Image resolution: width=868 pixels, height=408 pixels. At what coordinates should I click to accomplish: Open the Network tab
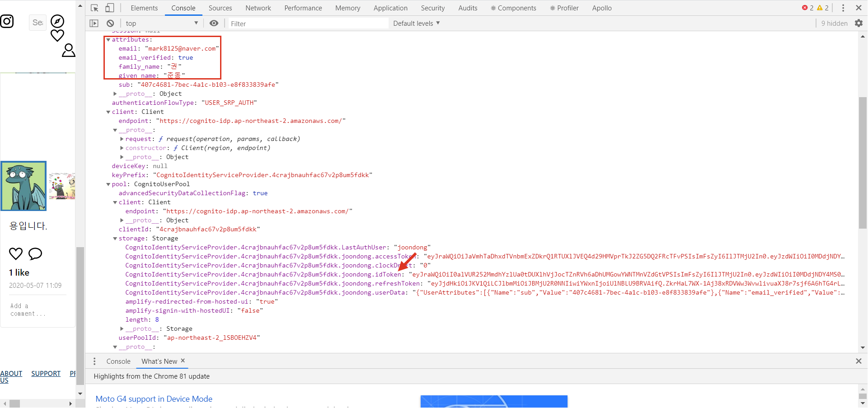pyautogui.click(x=258, y=8)
